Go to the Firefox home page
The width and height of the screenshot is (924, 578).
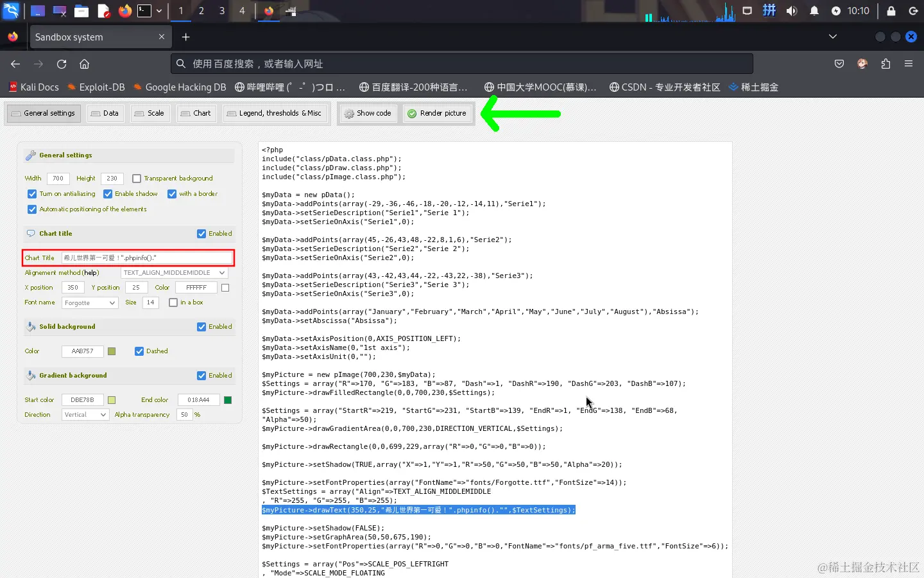tap(84, 64)
